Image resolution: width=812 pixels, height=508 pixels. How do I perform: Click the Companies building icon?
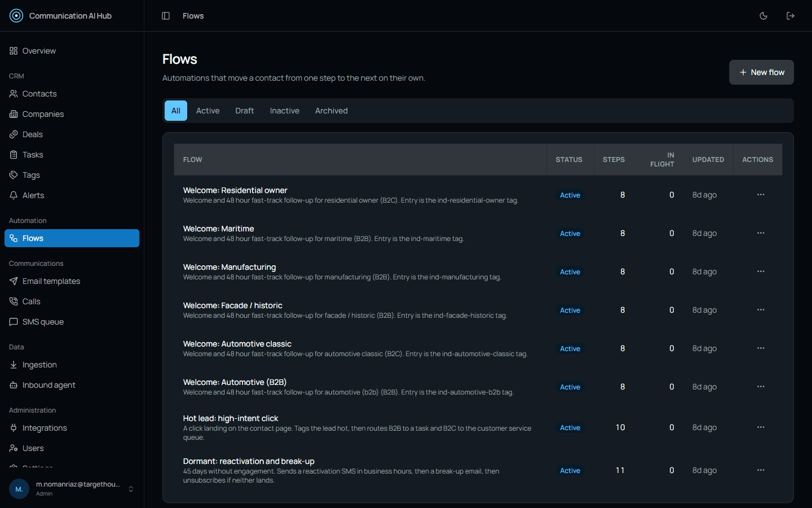(14, 114)
